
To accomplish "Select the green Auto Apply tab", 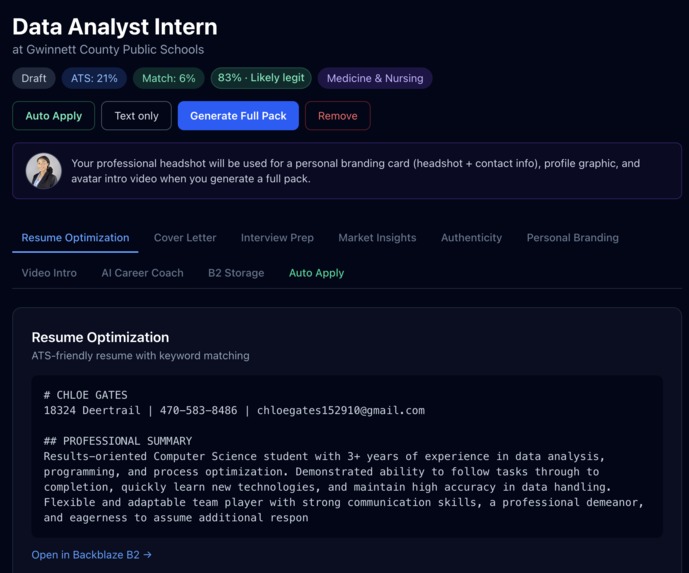I will [316, 273].
